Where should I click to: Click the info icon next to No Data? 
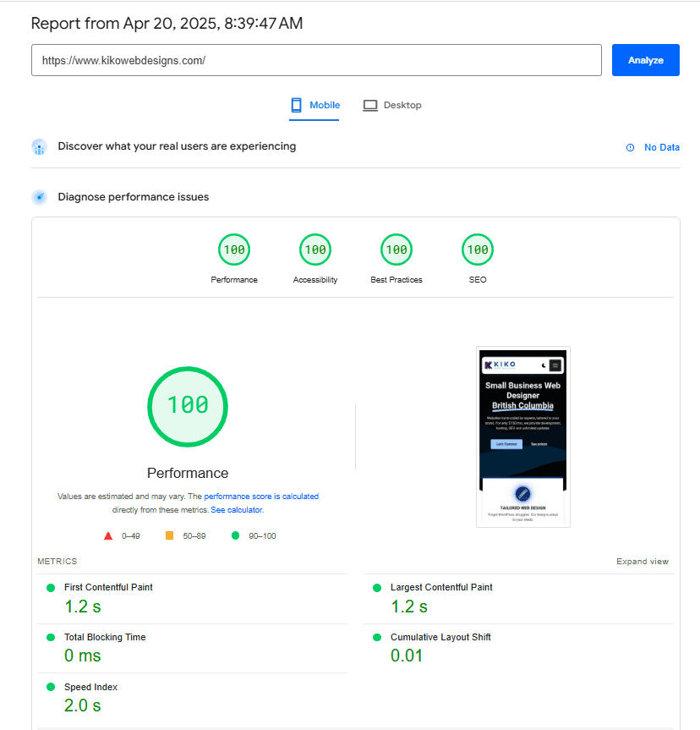[628, 147]
